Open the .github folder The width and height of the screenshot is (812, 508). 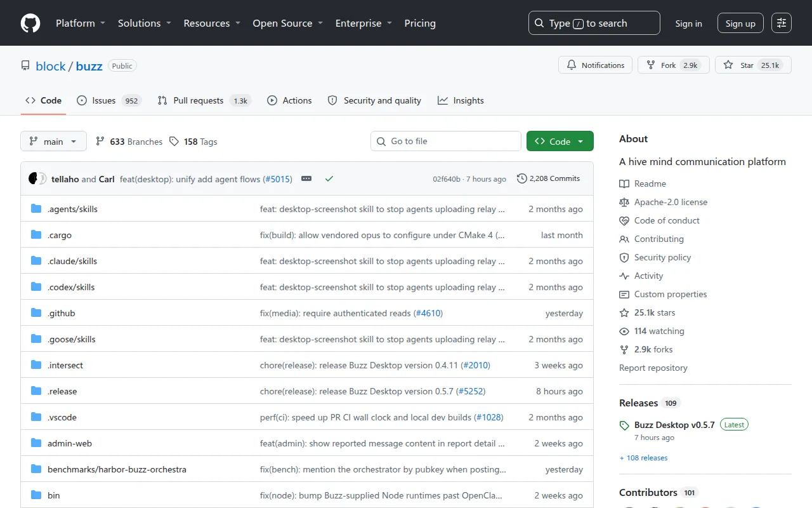coord(62,313)
